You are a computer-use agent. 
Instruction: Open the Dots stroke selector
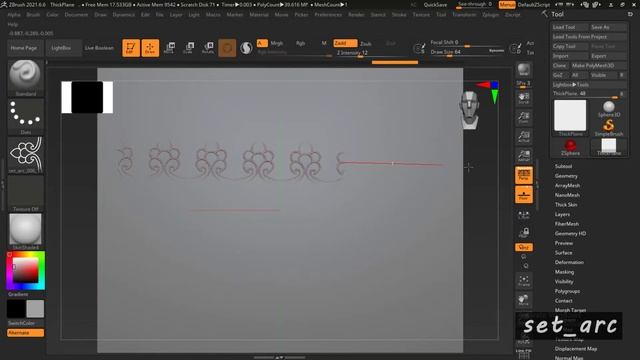click(25, 117)
